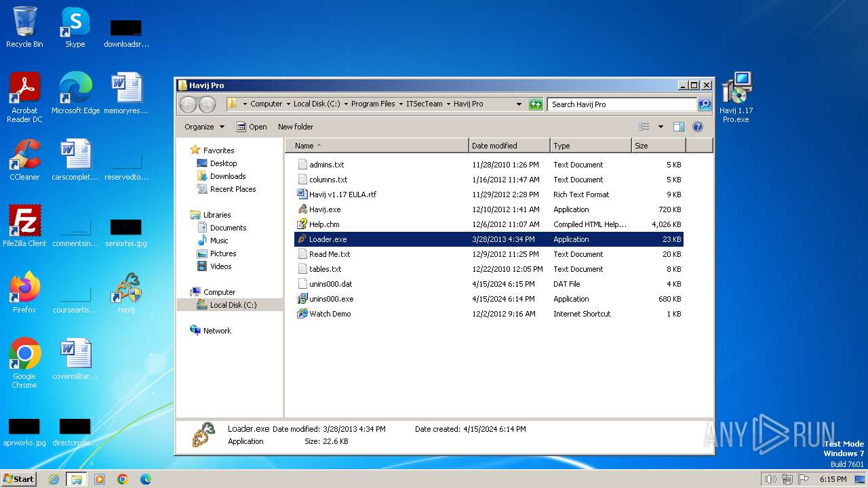Image resolution: width=868 pixels, height=488 pixels.
Task: Open the Firefox desktop shortcut
Action: pos(24,293)
